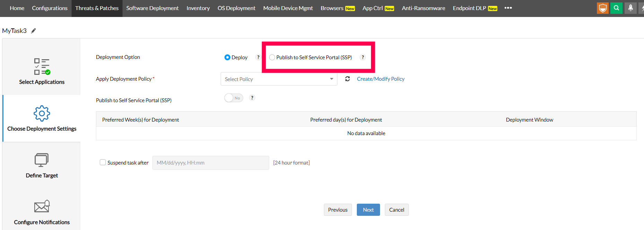
Task: Enable the Suspend task after checkbox
Action: point(103,162)
